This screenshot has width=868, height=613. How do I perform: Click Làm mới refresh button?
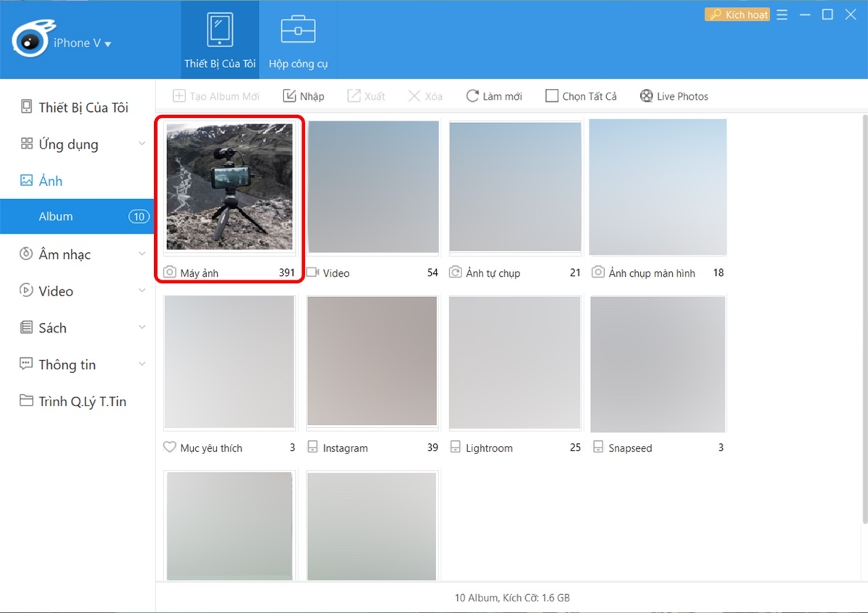494,96
